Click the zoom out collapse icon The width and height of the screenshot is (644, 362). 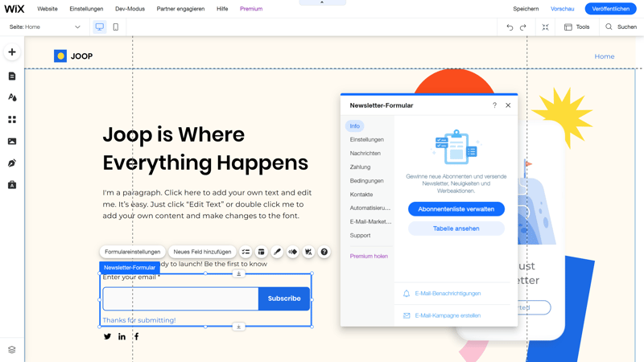pyautogui.click(x=545, y=27)
